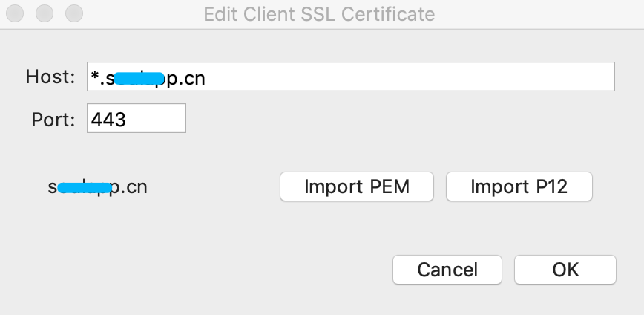The height and width of the screenshot is (315, 644).
Task: Click the Host label
Action: 50,77
